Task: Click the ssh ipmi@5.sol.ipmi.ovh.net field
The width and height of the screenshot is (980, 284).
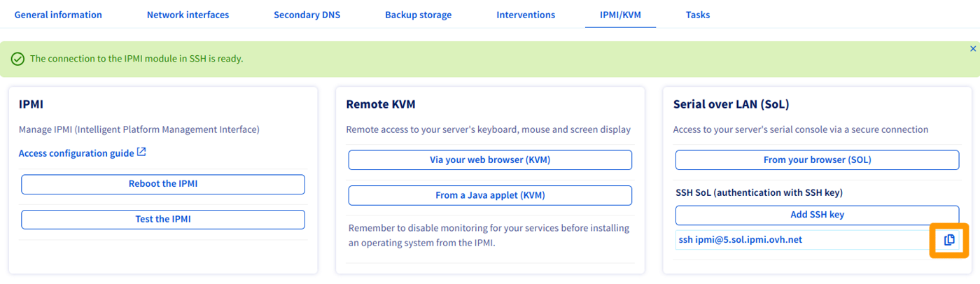Action: tap(798, 240)
